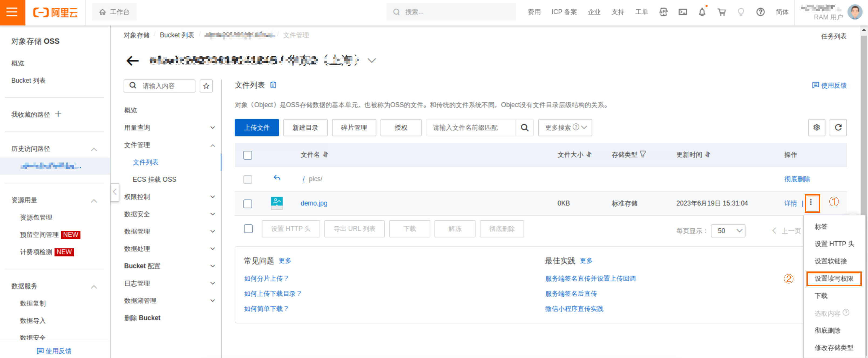Refresh the file list
The image size is (868, 358).
coord(838,128)
